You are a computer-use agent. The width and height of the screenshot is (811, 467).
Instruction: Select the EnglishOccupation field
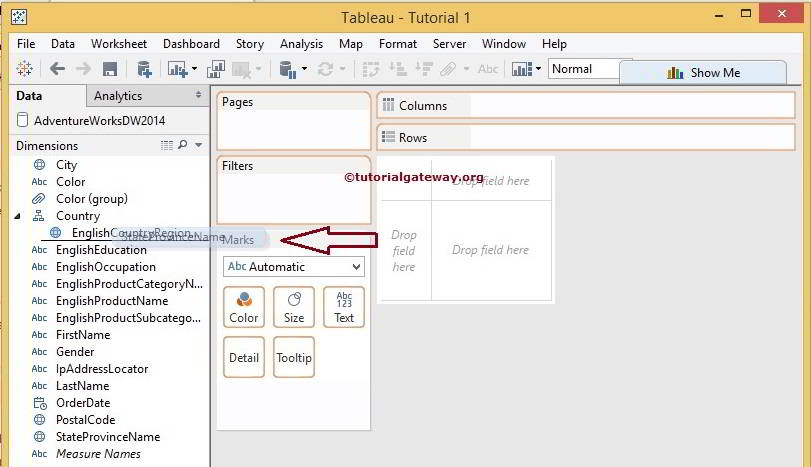(x=106, y=267)
